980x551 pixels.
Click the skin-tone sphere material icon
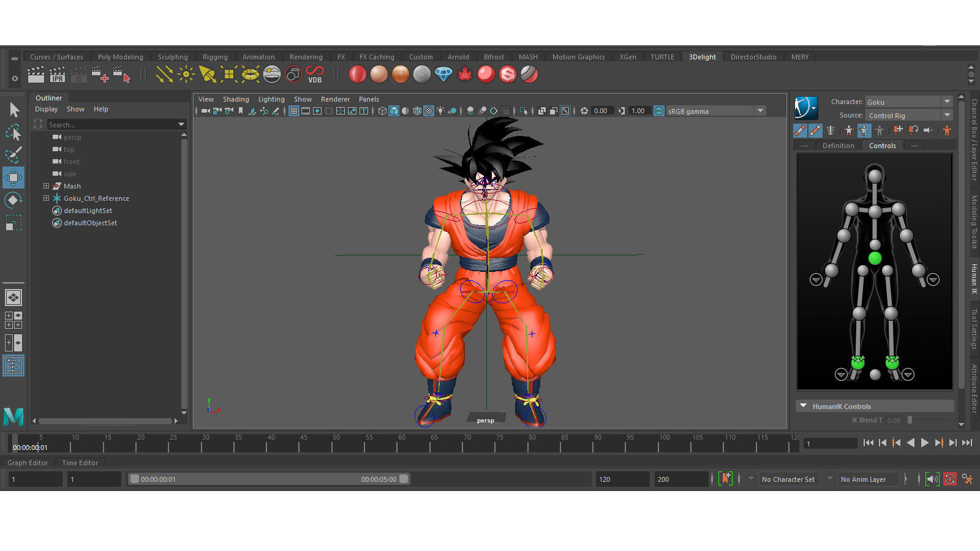(379, 75)
